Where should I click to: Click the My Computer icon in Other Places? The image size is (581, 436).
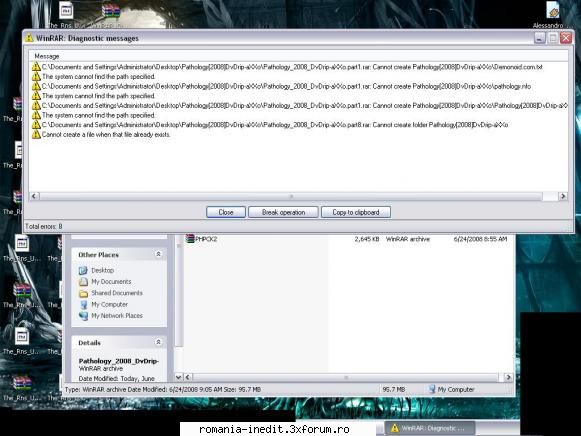coord(83,304)
